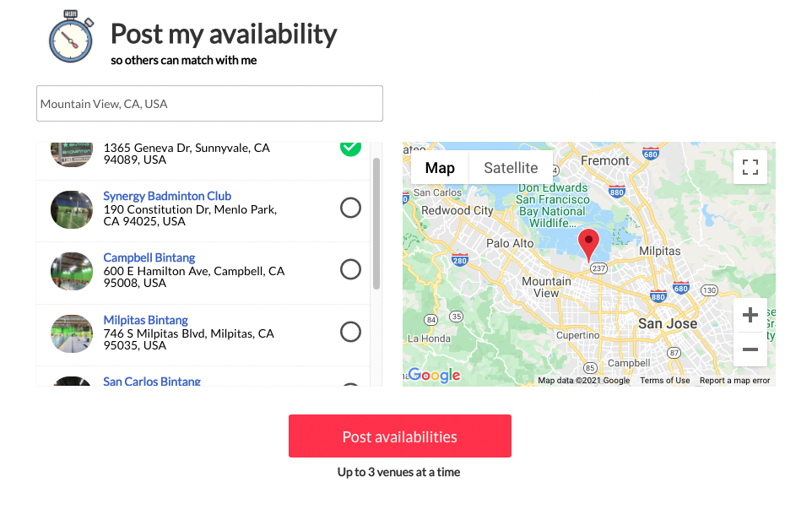Click the Mountain View location input field

(208, 103)
